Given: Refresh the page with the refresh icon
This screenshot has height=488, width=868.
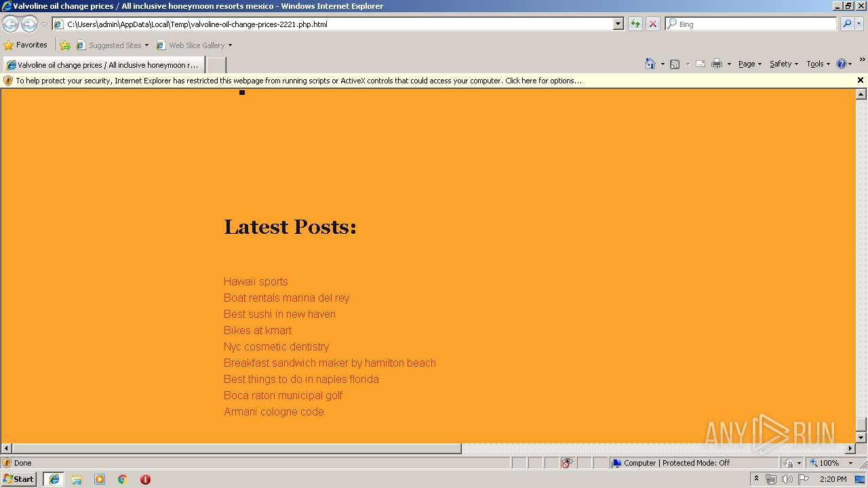Looking at the screenshot, I should (635, 24).
